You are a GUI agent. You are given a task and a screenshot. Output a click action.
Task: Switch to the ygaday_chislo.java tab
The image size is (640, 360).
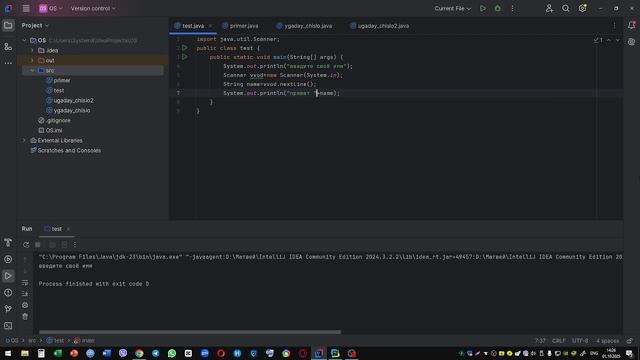[x=304, y=26]
